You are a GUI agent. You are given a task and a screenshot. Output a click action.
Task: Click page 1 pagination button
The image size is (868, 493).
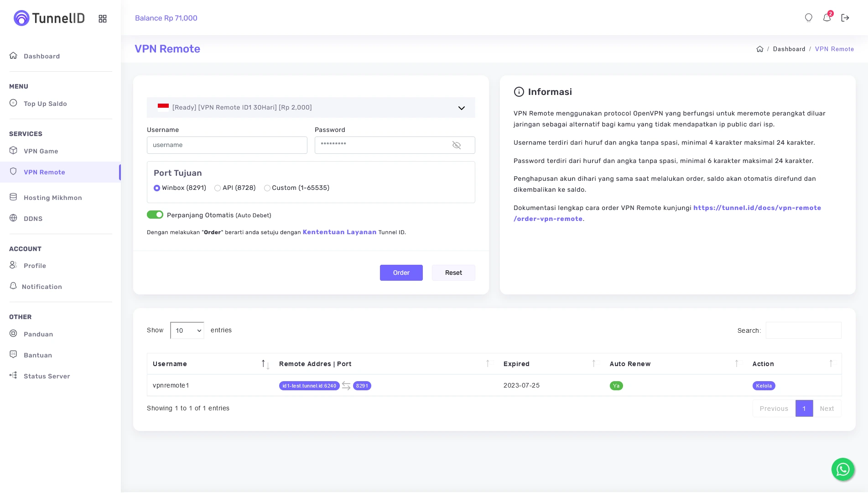click(x=804, y=409)
